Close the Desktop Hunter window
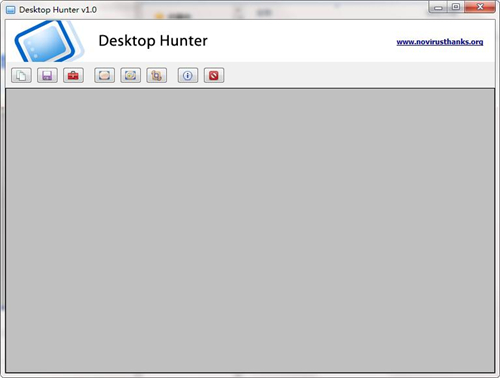500x378 pixels. click(480, 7)
